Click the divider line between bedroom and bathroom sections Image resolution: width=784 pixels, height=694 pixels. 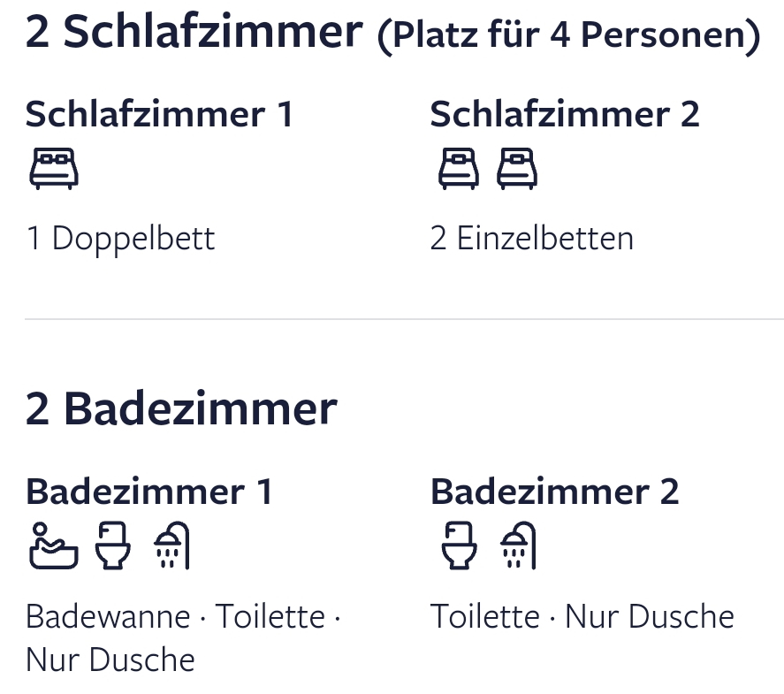point(404,318)
